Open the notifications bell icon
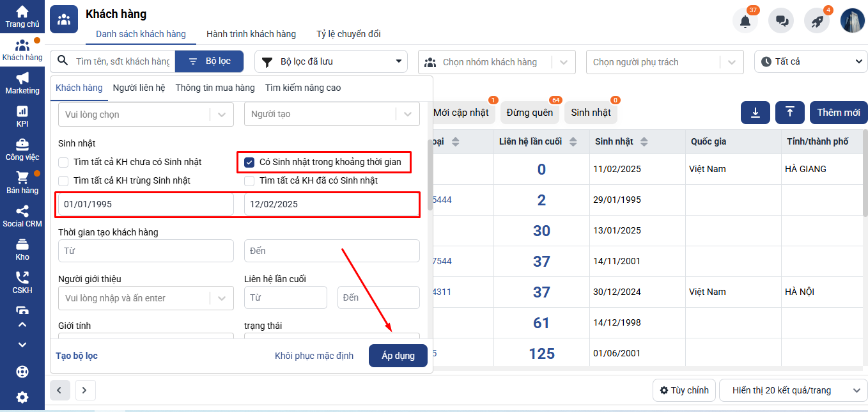 pos(745,21)
